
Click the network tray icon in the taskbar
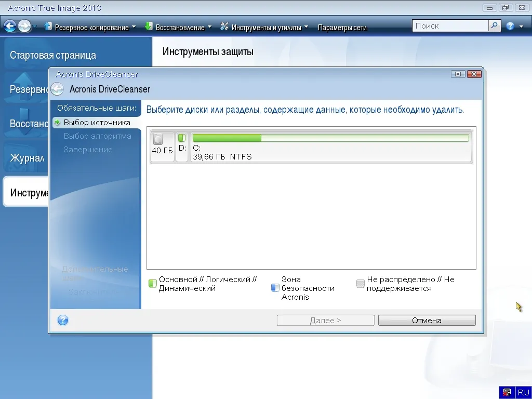(x=507, y=393)
